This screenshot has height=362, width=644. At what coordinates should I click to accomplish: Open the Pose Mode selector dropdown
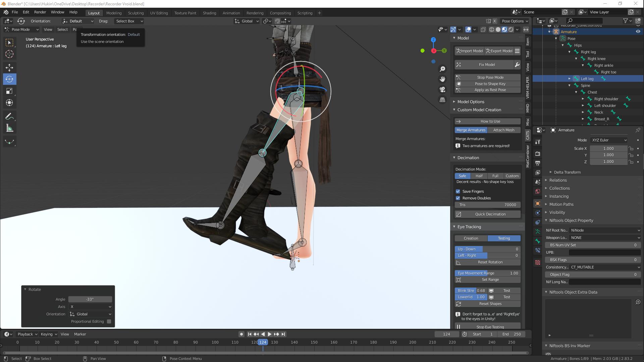21,29
